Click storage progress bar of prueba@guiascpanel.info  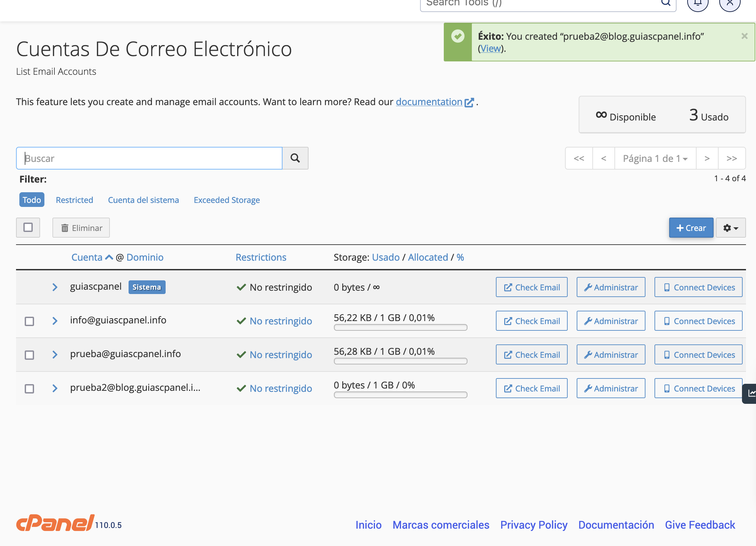click(400, 361)
